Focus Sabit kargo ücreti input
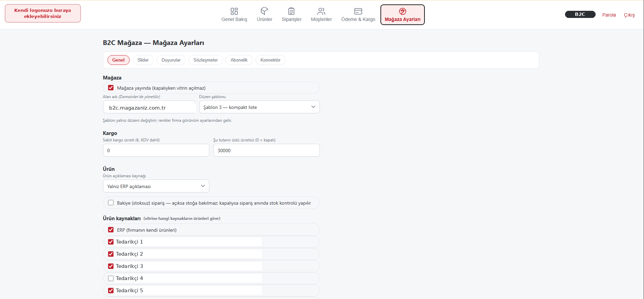 156,150
